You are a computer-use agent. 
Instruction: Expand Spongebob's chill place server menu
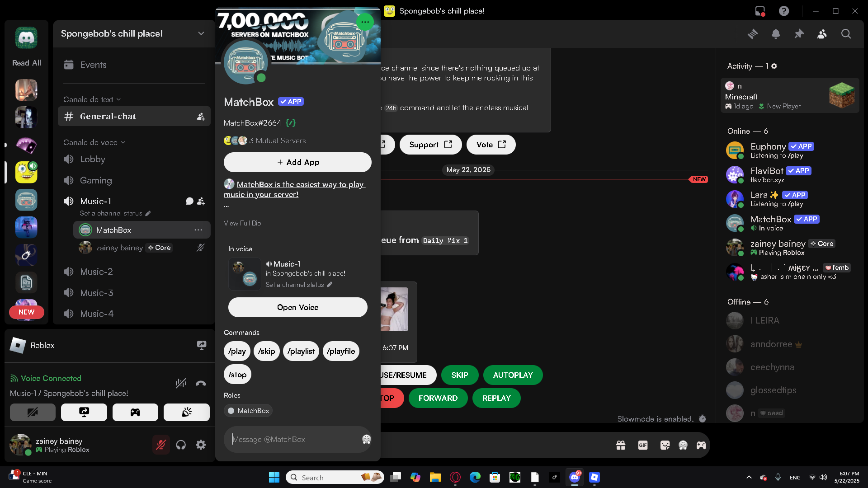[201, 33]
